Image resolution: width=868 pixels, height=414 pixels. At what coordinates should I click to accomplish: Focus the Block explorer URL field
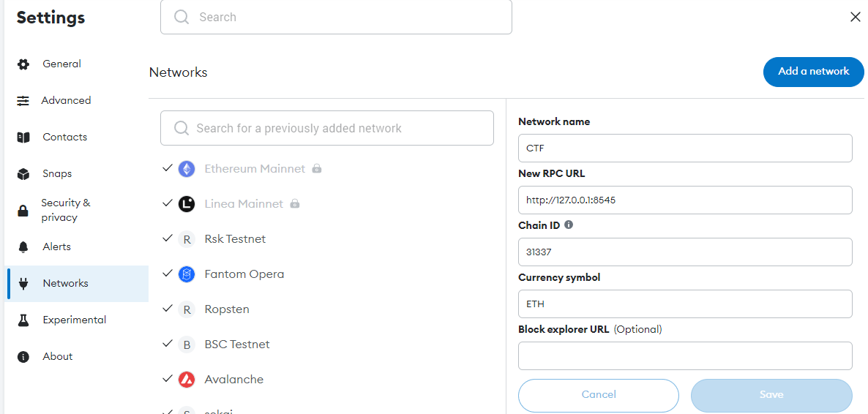(685, 356)
